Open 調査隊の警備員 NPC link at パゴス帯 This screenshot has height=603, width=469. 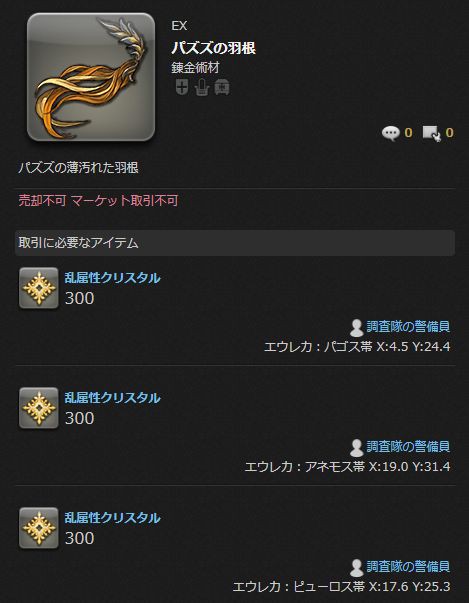408,326
